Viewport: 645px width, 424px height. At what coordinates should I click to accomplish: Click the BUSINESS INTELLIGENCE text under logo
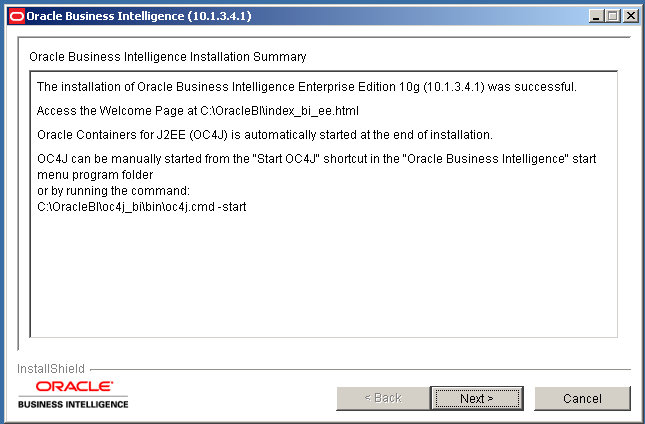73,404
